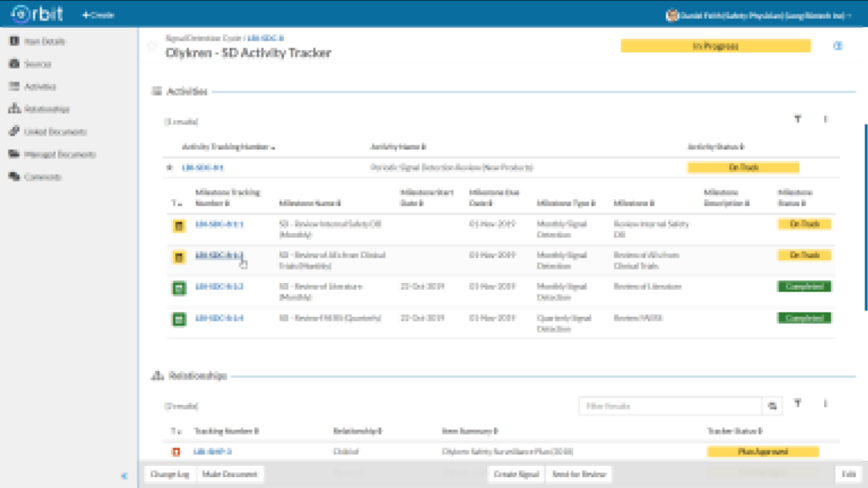Open the second milestone tracking number link
This screenshot has height=488, width=868.
pos(220,255)
